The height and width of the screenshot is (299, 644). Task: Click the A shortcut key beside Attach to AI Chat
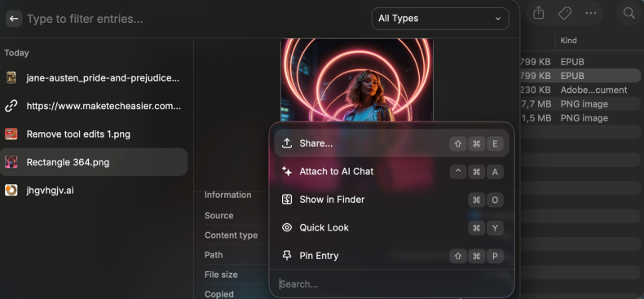point(495,172)
